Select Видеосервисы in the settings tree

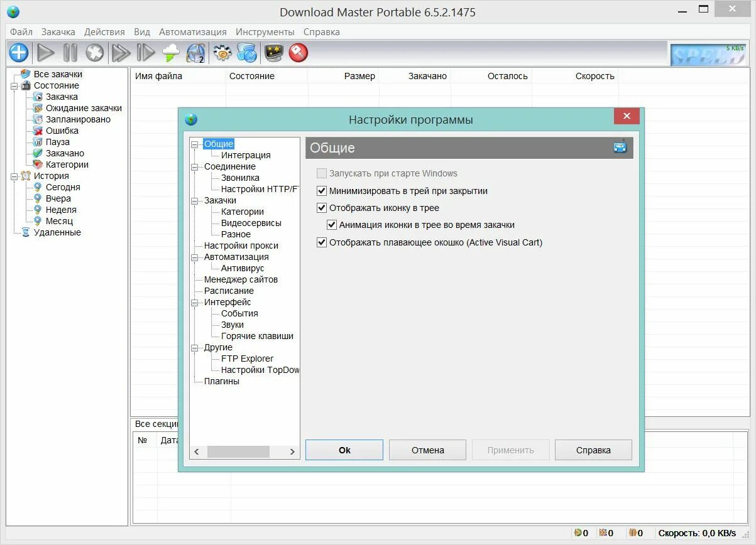(251, 223)
